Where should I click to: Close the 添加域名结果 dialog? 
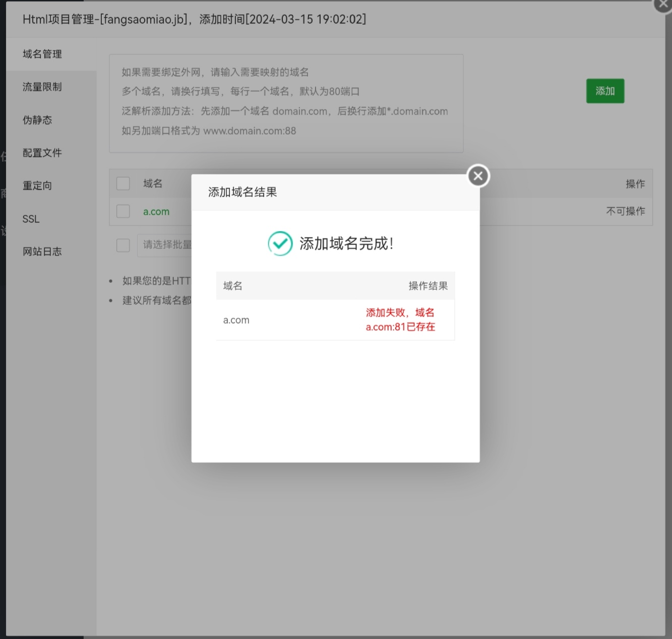click(x=478, y=176)
